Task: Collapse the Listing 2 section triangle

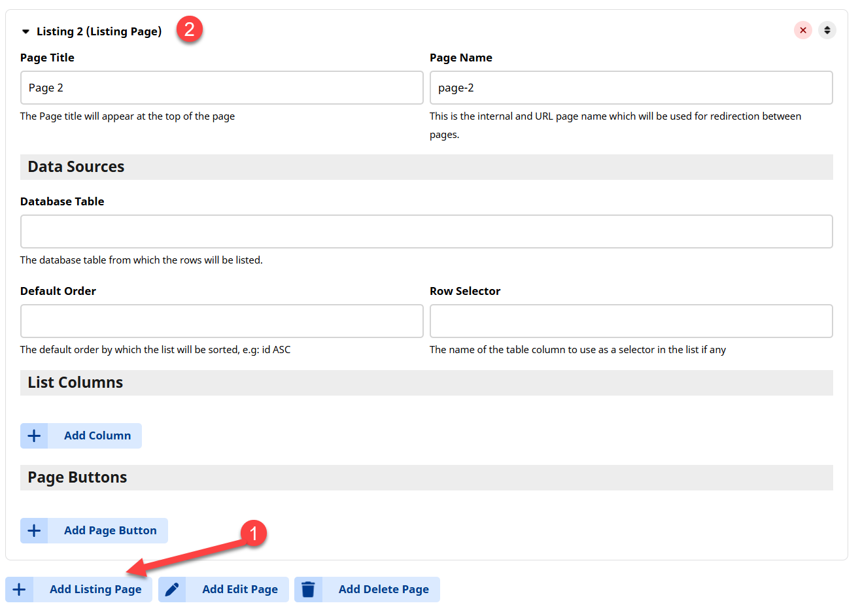Action: (26, 31)
